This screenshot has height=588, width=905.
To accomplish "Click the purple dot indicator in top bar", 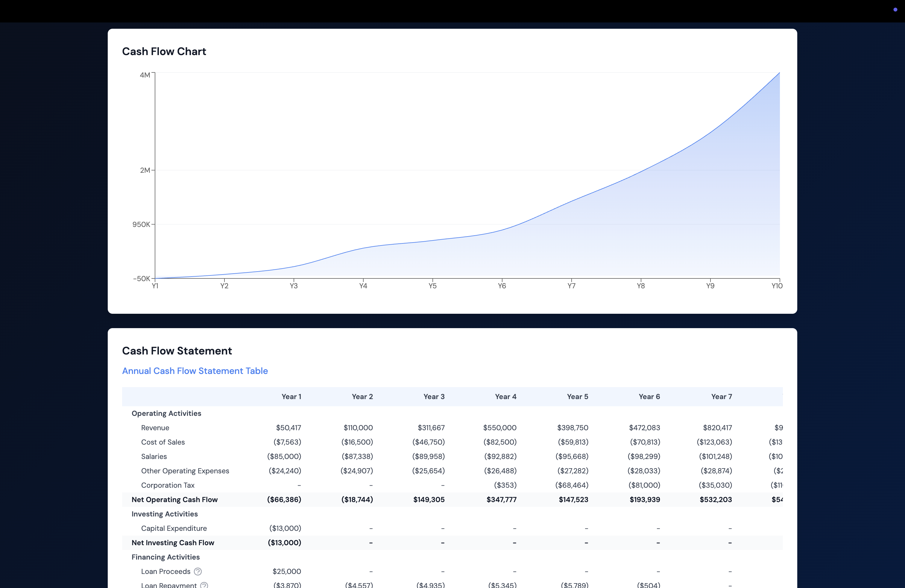I will pos(895,10).
